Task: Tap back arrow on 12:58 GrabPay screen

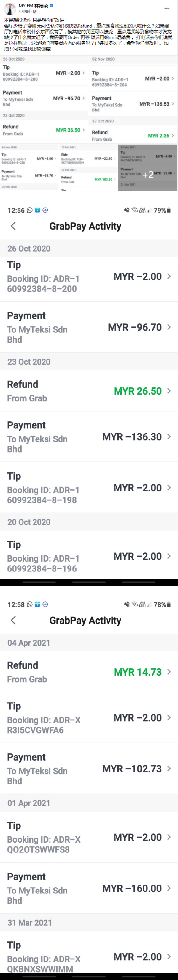Action: tap(13, 620)
